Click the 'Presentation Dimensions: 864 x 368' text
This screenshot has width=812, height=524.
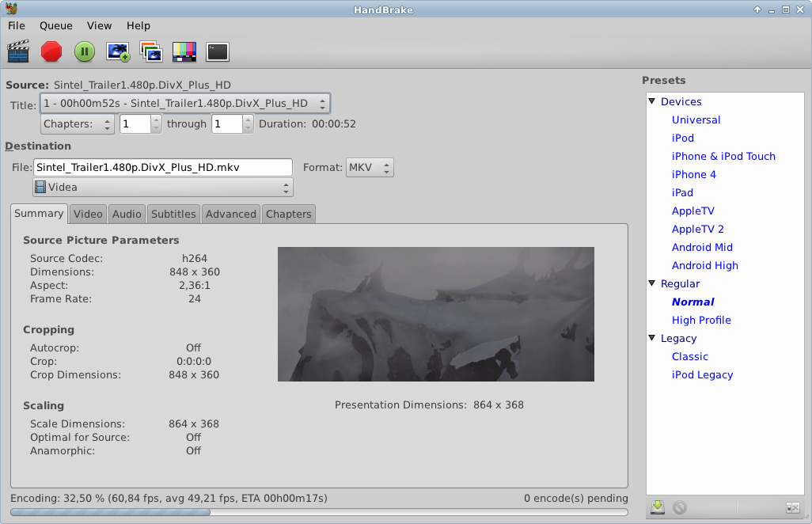(429, 405)
